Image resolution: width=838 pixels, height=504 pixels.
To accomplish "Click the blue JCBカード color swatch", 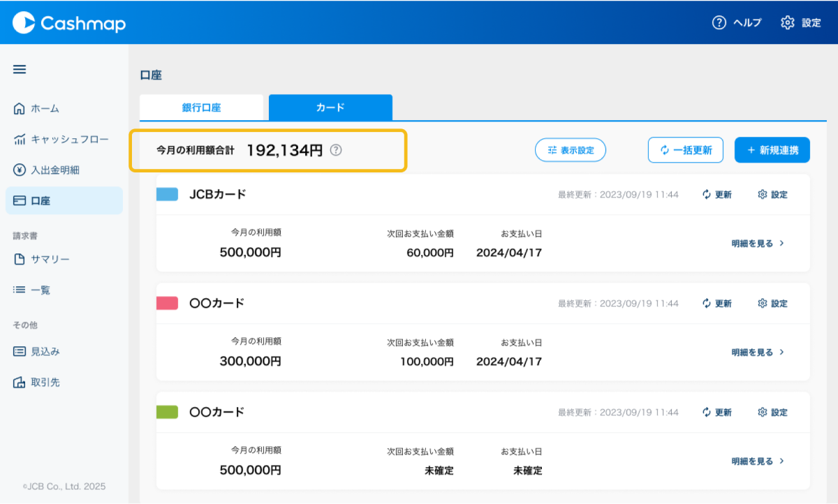I will [168, 195].
